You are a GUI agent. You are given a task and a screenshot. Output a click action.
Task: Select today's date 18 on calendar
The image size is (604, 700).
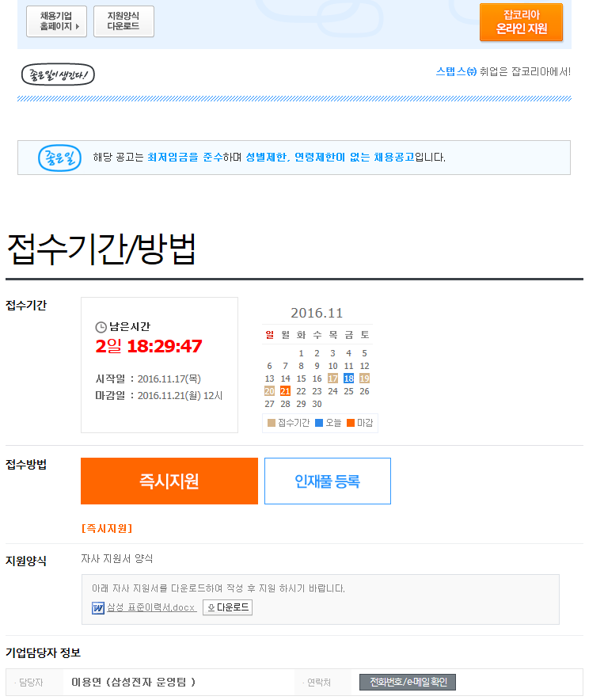[348, 379]
